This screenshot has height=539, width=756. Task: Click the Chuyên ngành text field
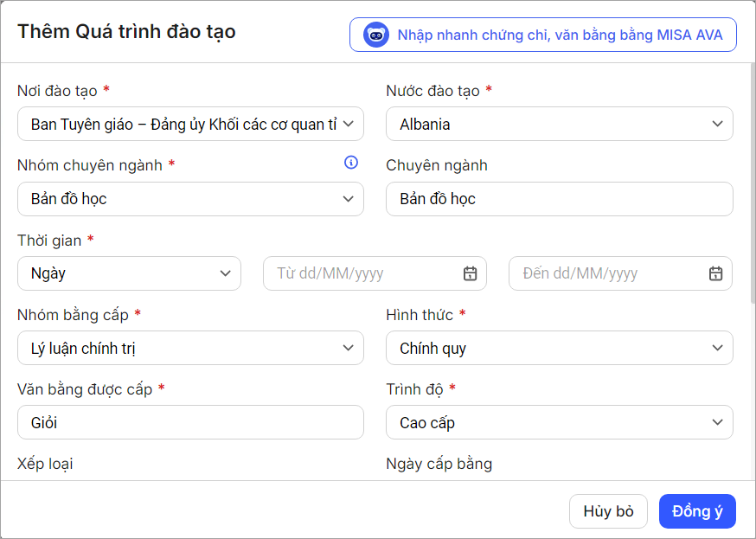point(559,199)
